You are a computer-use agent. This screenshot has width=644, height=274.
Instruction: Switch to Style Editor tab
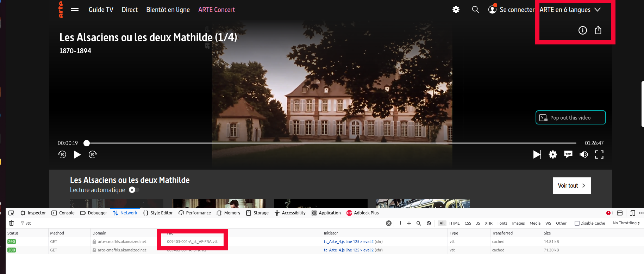[x=158, y=213]
